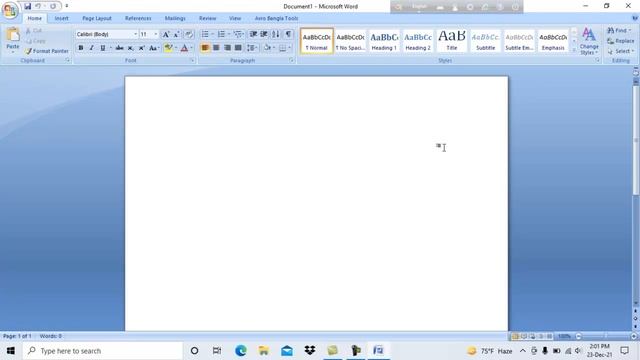Click Replace in Editing group
The image size is (640, 360).
(x=620, y=41)
